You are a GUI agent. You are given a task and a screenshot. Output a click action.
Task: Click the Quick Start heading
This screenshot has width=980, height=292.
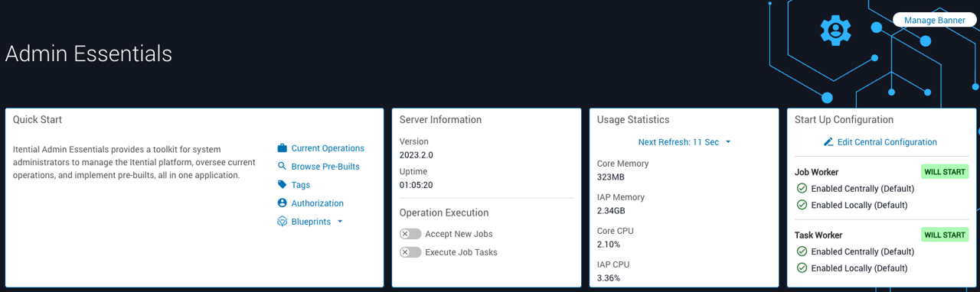(x=38, y=120)
